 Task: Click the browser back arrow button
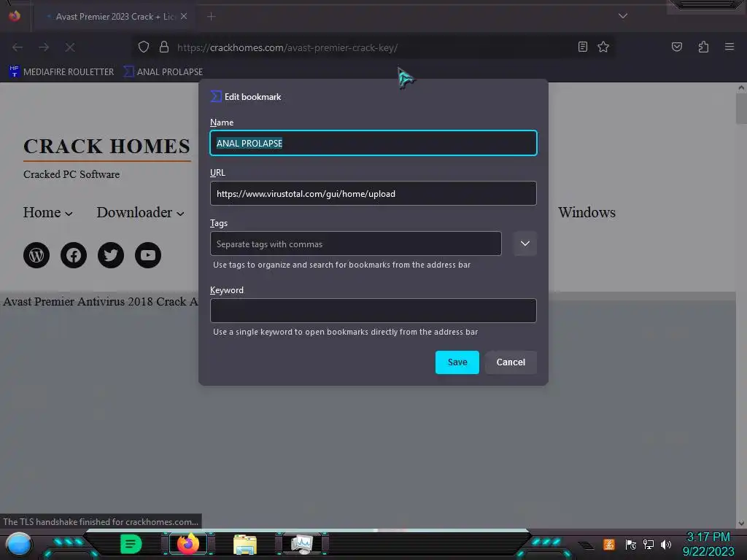coord(18,47)
